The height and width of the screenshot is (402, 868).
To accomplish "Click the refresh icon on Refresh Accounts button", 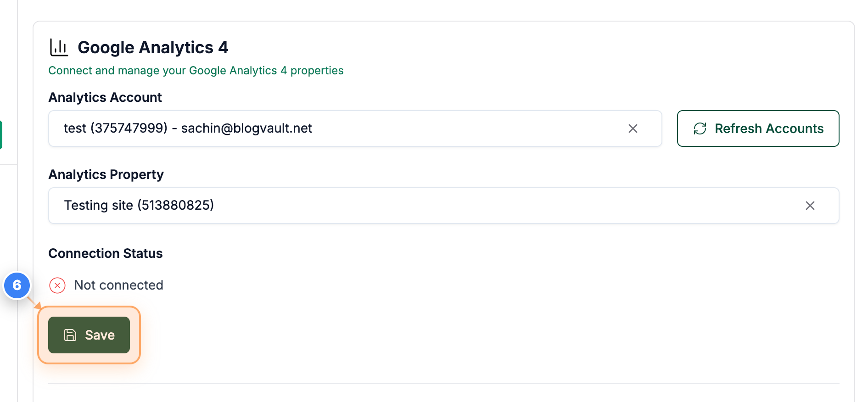I will click(x=700, y=128).
